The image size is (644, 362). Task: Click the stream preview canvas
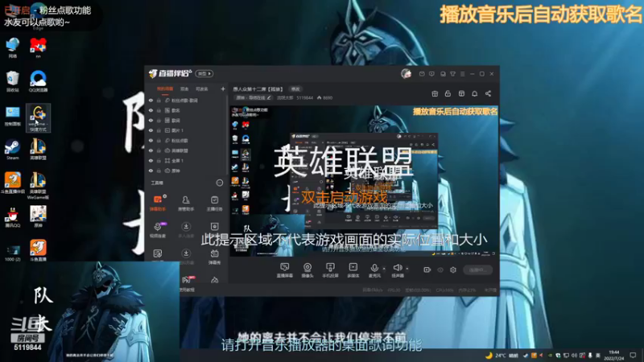coord(364,182)
